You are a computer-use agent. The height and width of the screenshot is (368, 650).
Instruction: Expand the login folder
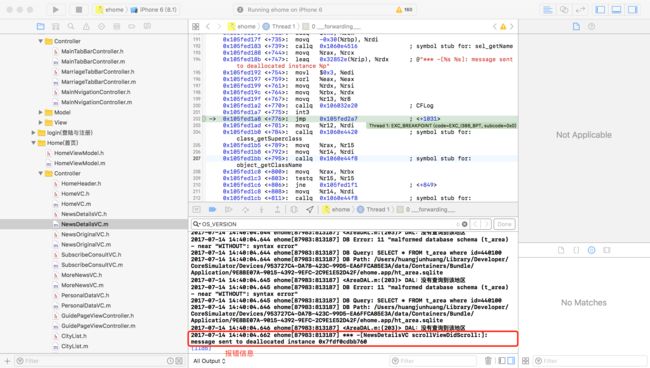pyautogui.click(x=33, y=133)
